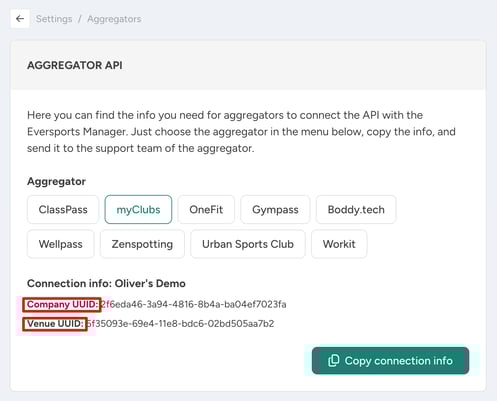The width and height of the screenshot is (497, 401).
Task: Select the Wellpass aggregator
Action: click(x=61, y=244)
